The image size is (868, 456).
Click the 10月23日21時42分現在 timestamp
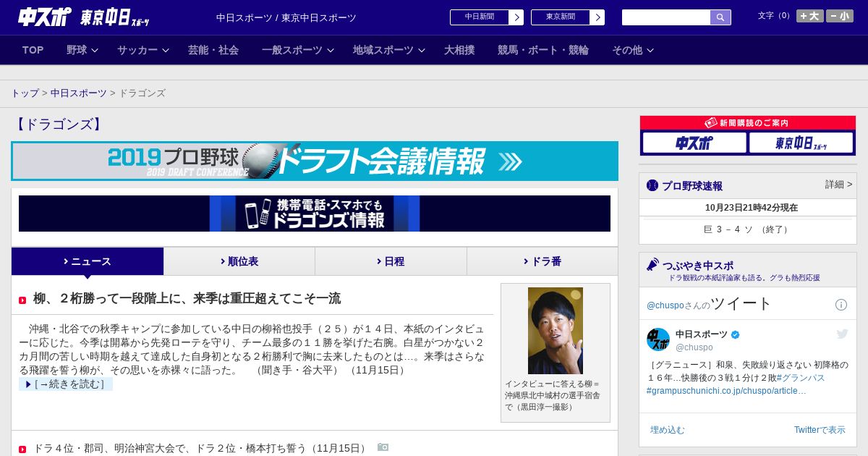[752, 208]
